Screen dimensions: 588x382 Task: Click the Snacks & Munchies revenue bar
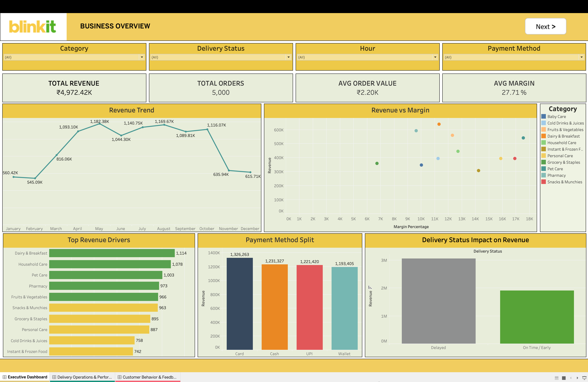(x=104, y=308)
